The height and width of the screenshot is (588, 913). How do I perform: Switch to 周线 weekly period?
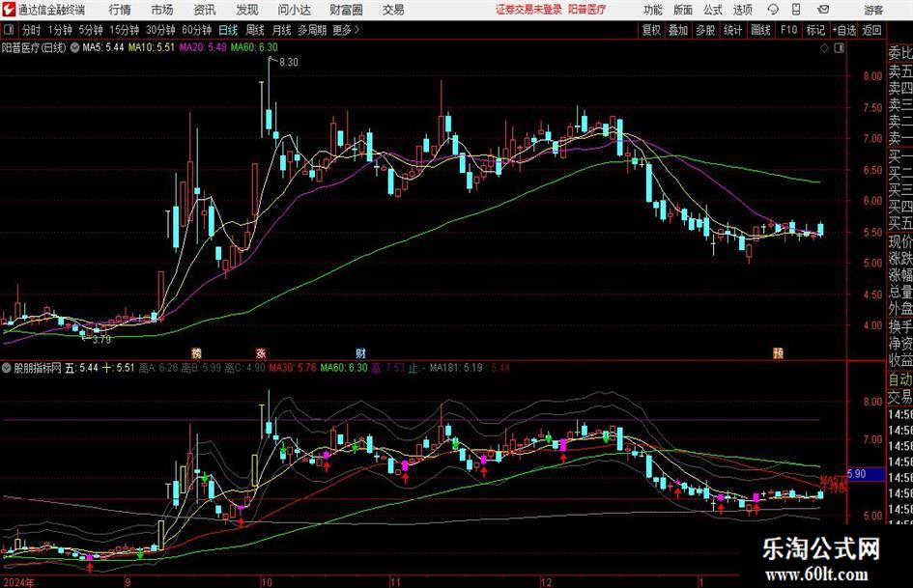[254, 30]
